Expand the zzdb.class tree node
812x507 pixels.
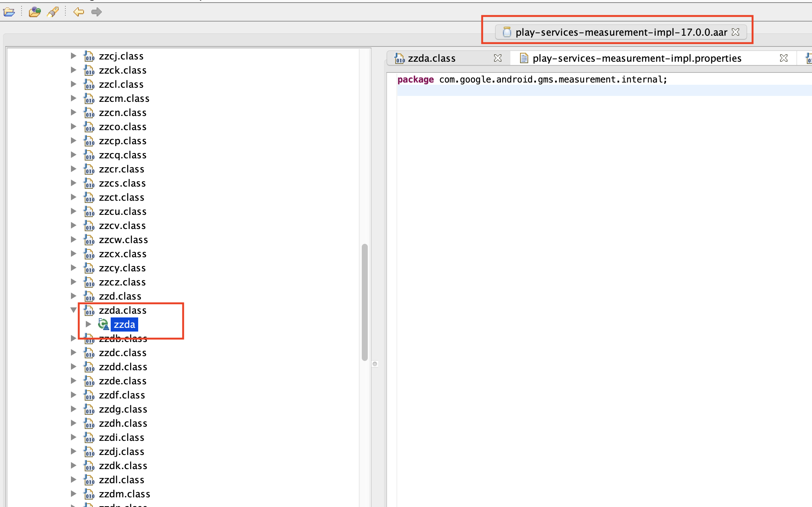(x=73, y=338)
